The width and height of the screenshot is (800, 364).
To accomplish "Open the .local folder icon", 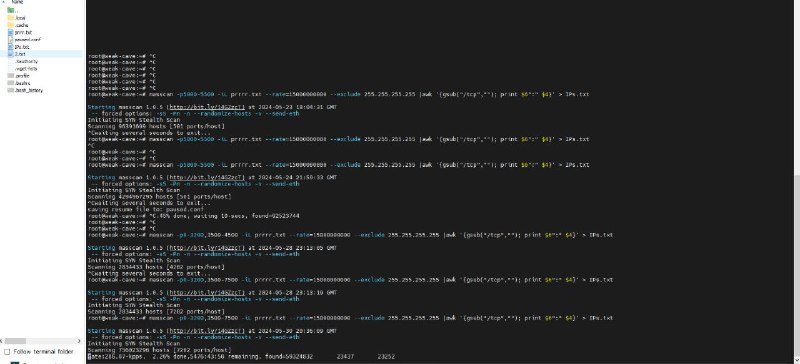I will [10, 17].
